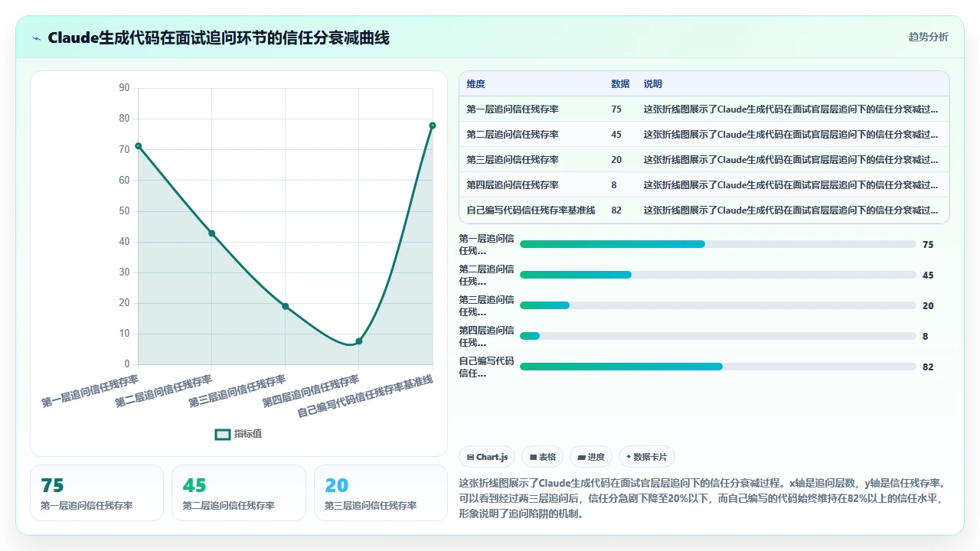Click the 数据 column header
Screen dimensions: 980x551
click(x=620, y=84)
